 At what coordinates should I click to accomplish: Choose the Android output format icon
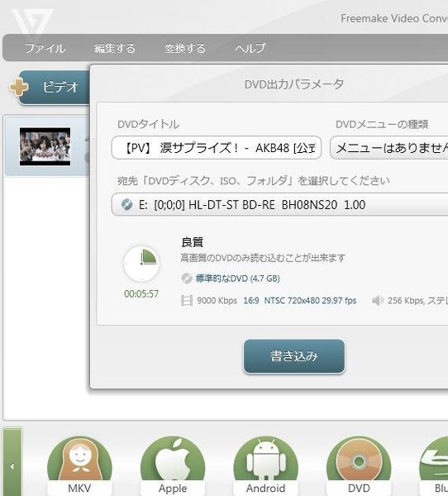tap(266, 466)
